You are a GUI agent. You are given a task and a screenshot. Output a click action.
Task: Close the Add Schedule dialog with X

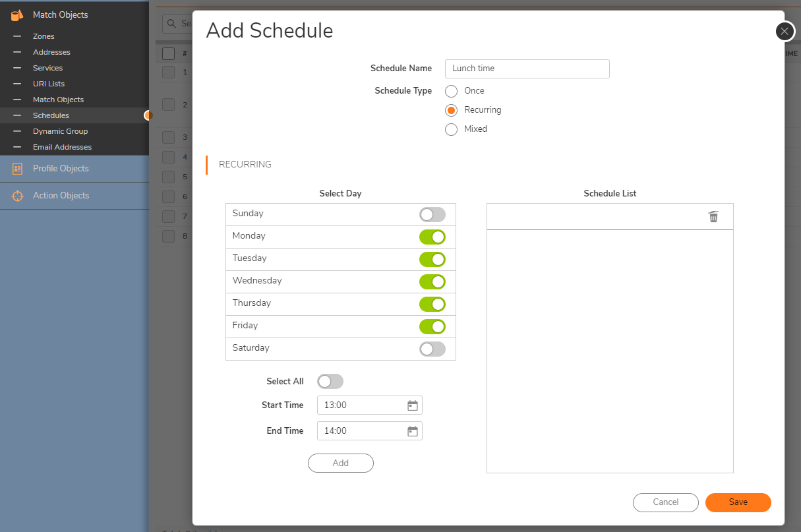784,31
